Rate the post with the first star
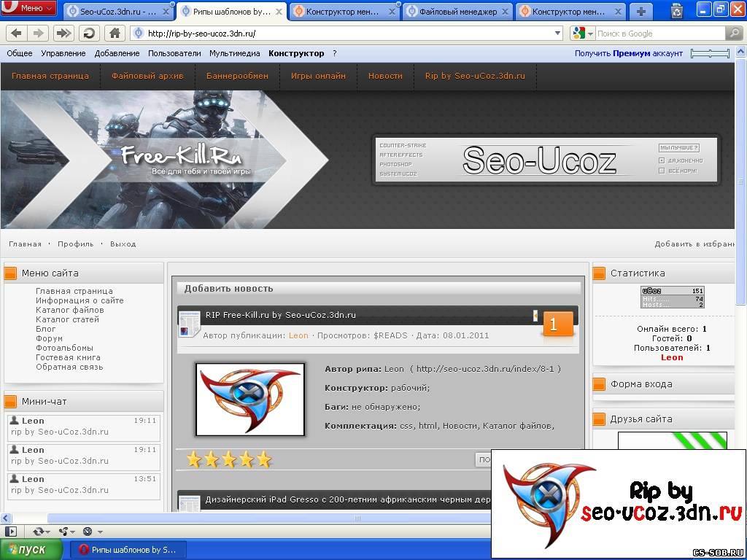The height and width of the screenshot is (560, 747). click(194, 460)
